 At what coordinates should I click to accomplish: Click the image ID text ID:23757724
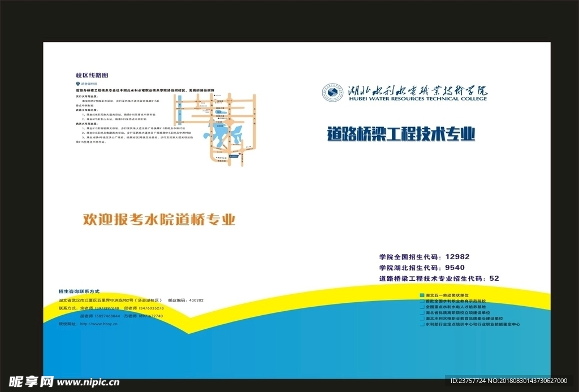pos(468,381)
